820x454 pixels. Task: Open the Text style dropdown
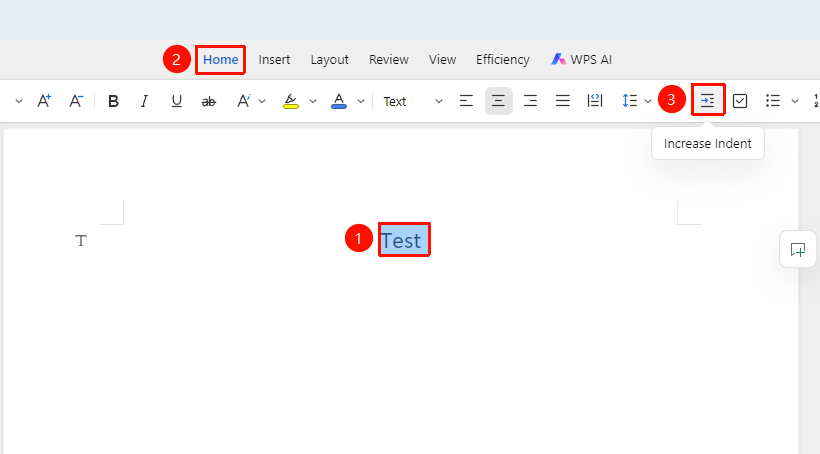point(413,101)
